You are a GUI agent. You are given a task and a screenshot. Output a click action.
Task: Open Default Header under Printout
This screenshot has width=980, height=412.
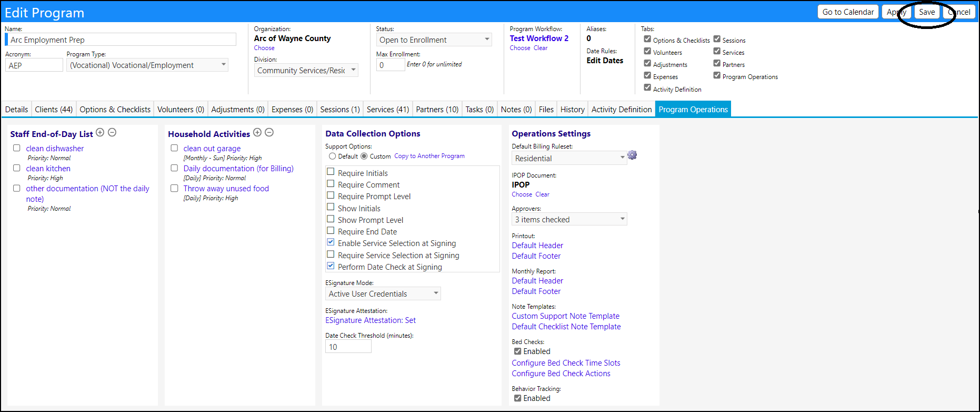point(537,246)
